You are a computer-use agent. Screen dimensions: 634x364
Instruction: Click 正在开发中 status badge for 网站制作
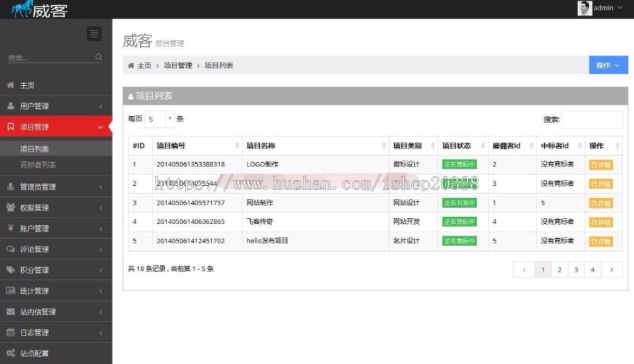[459, 203]
